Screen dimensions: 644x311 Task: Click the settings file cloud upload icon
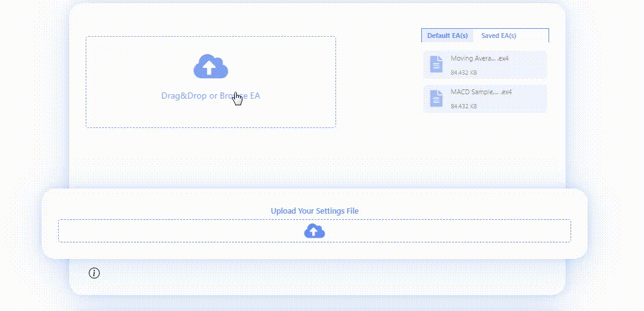point(314,231)
